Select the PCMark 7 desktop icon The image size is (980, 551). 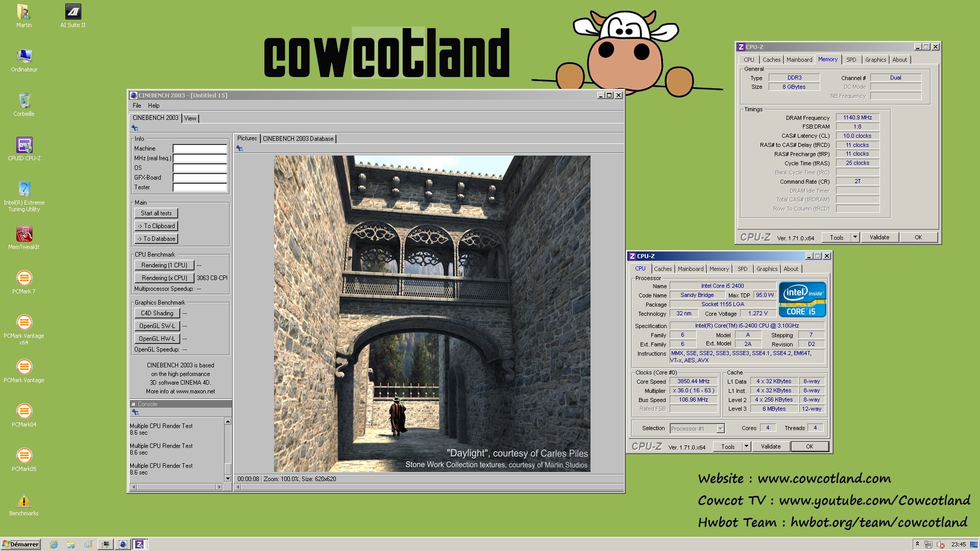pos(24,282)
